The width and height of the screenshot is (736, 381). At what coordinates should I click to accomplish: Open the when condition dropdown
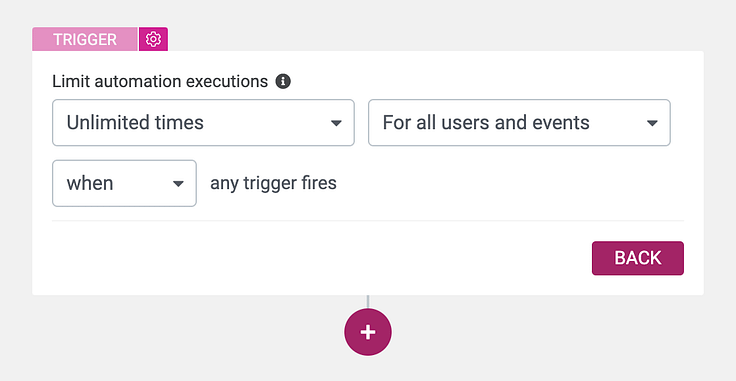click(124, 183)
